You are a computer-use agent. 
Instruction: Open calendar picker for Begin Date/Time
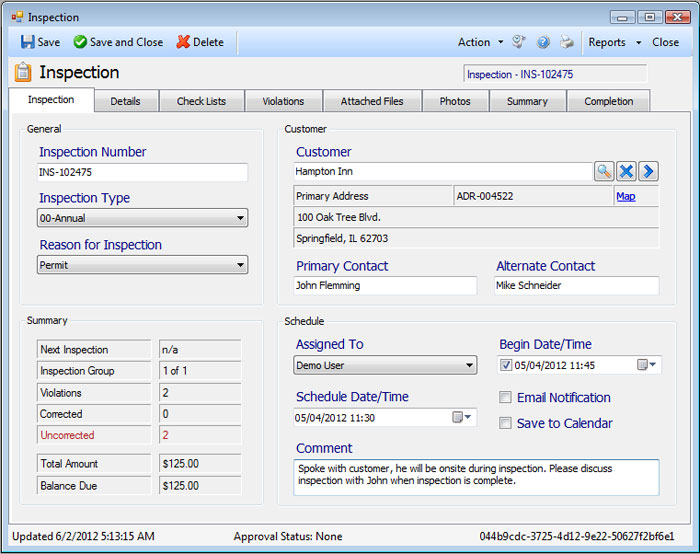[646, 365]
